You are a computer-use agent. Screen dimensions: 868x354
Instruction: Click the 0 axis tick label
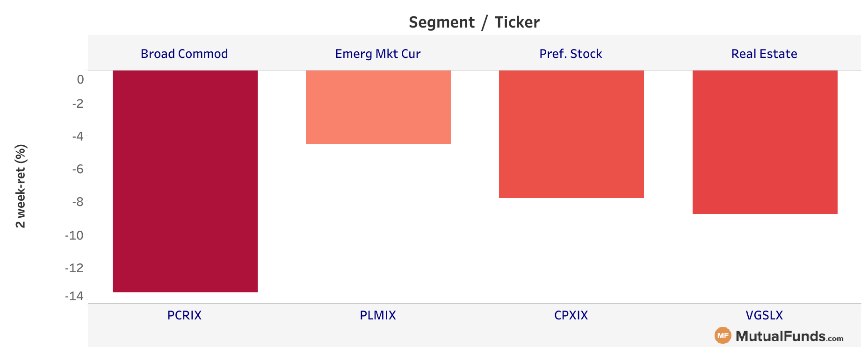(x=80, y=79)
